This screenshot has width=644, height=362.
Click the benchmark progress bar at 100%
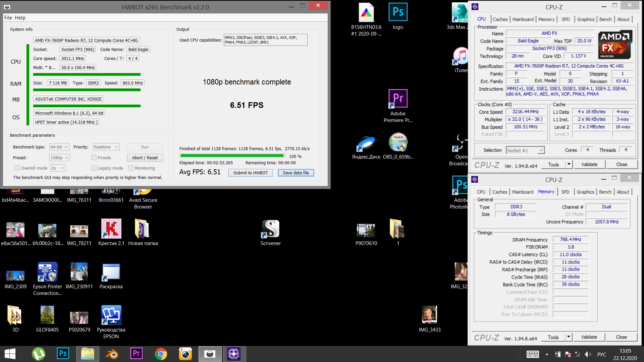pos(232,156)
